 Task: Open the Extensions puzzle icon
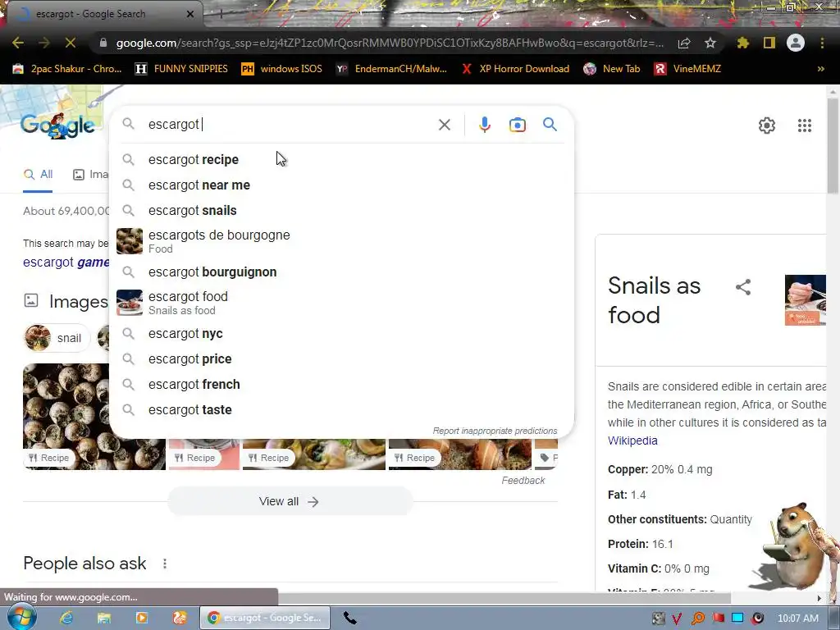coord(743,43)
